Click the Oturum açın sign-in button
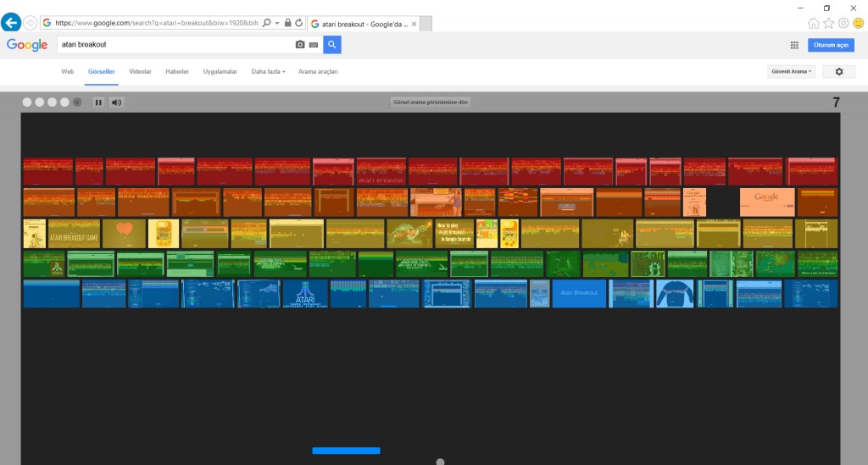 (x=831, y=46)
